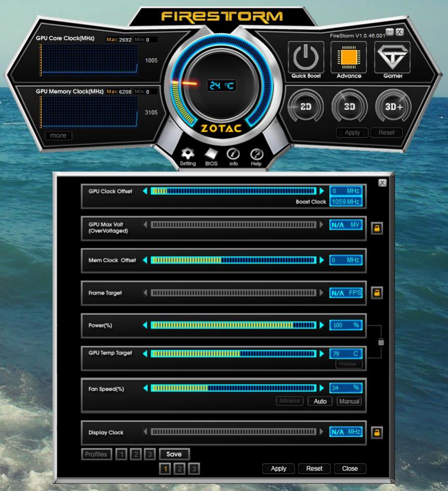
Task: Open the Advance chip icon
Action: pos(349,57)
